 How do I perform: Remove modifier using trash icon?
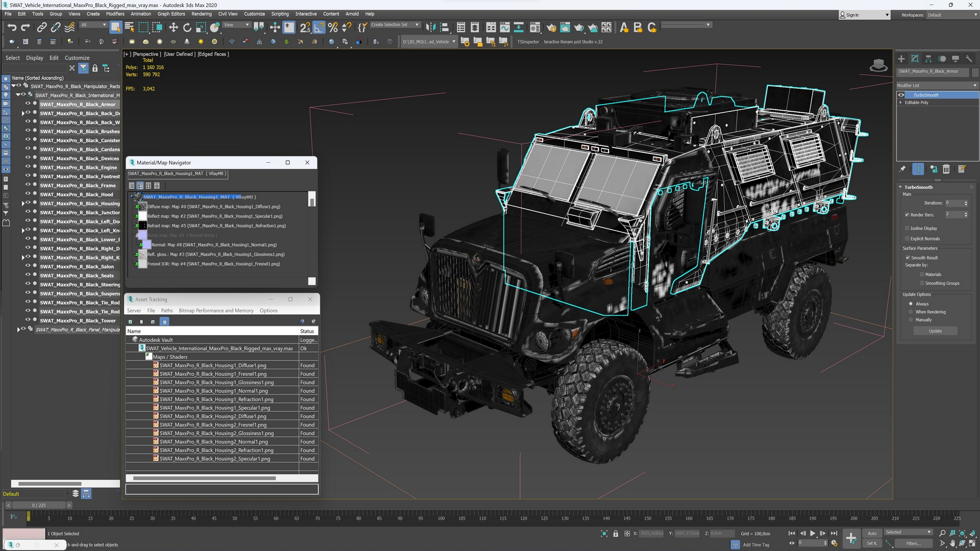tap(946, 169)
